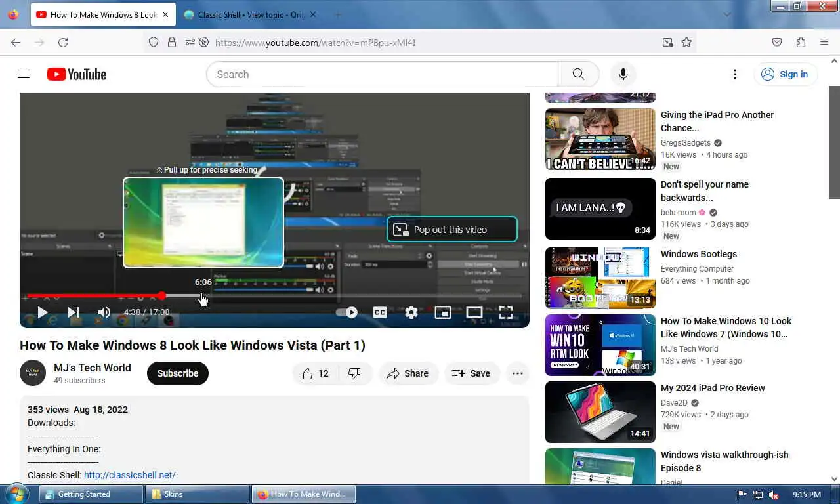Like the video
This screenshot has height=504, width=840.
(x=314, y=373)
